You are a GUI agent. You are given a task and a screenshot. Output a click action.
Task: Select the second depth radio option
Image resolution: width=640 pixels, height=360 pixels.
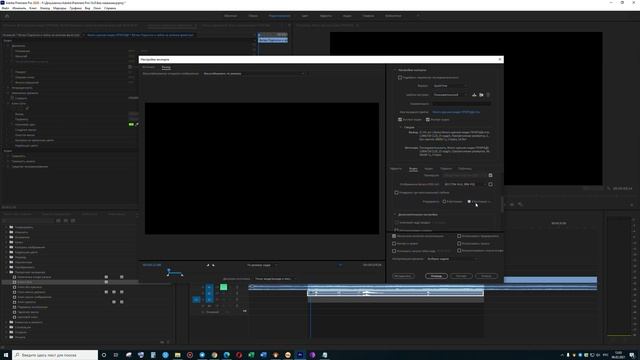(x=469, y=202)
